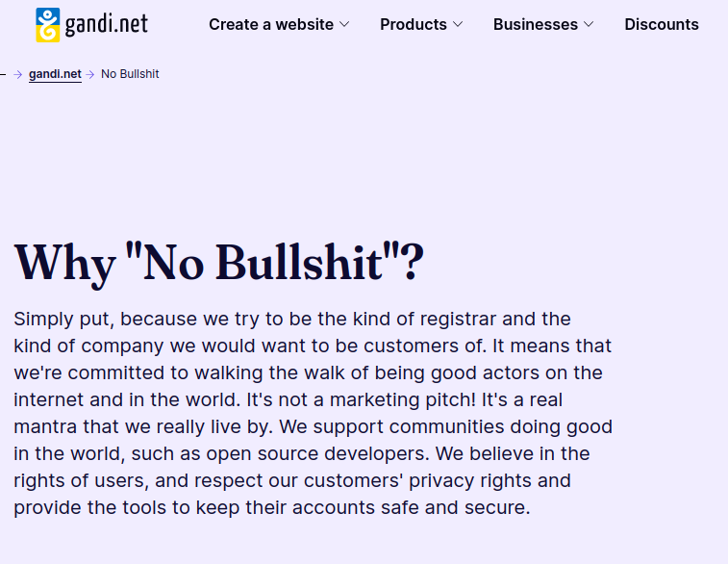Click the dash at breadcrumb's left edge
Screen dimensions: 728x564
pyautogui.click(x=4, y=74)
